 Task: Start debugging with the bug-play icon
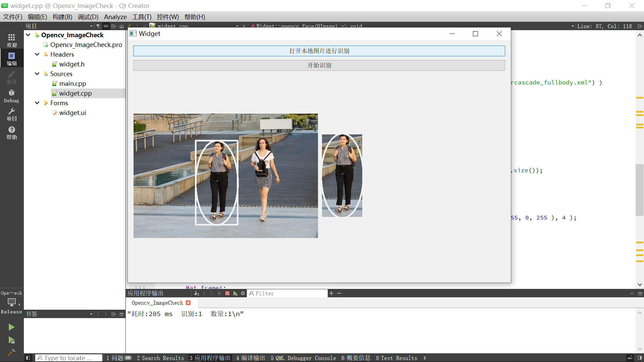pos(11,340)
